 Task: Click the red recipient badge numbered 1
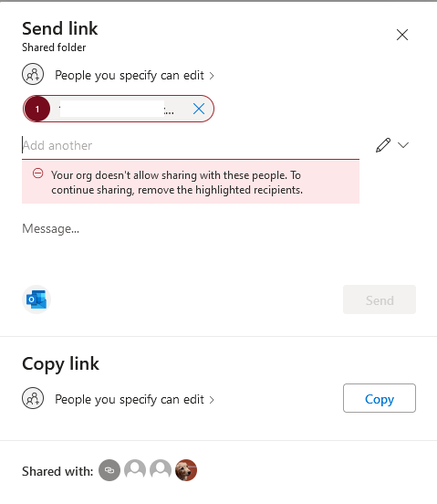pos(37,109)
